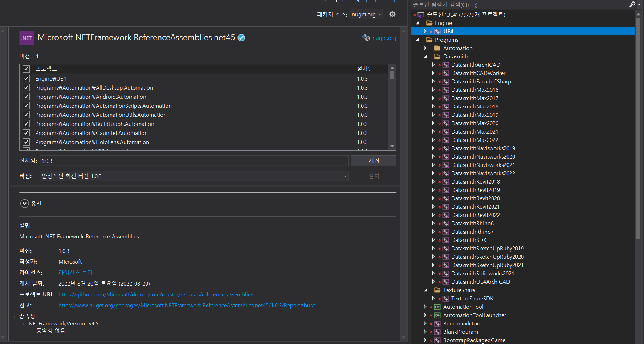The image size is (644, 344).
Task: Select DatasmithSolidworks2021 in the solution tree
Action: pyautogui.click(x=482, y=274)
